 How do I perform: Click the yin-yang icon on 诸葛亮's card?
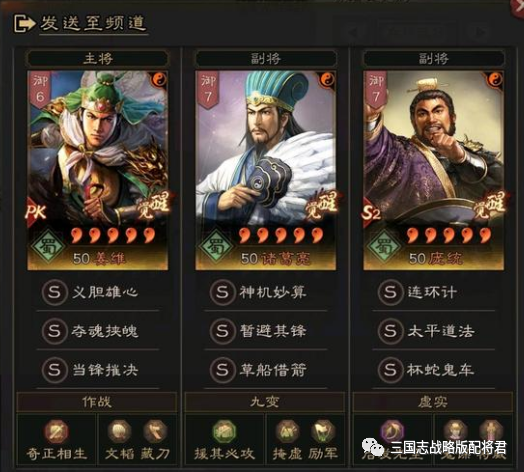click(328, 79)
